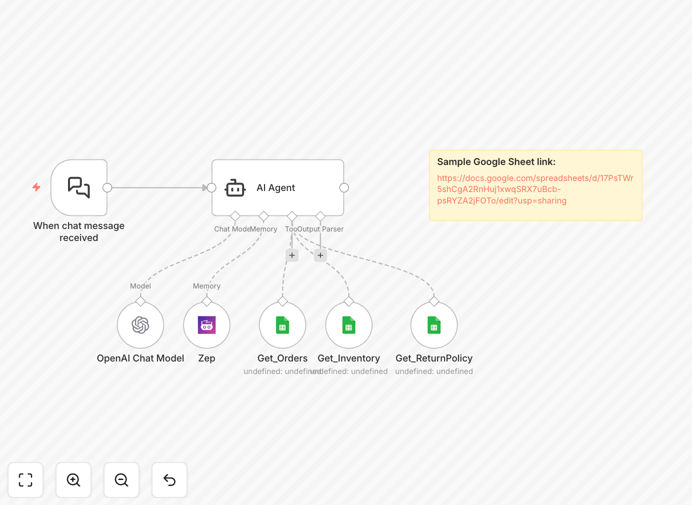This screenshot has width=692, height=505.
Task: Click the AI Agent output connector circle
Action: [344, 188]
